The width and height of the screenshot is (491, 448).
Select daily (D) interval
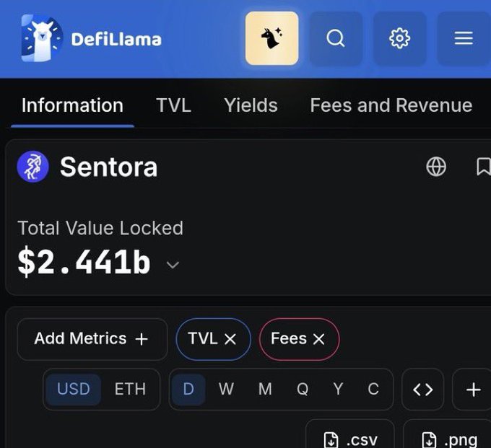[188, 390]
